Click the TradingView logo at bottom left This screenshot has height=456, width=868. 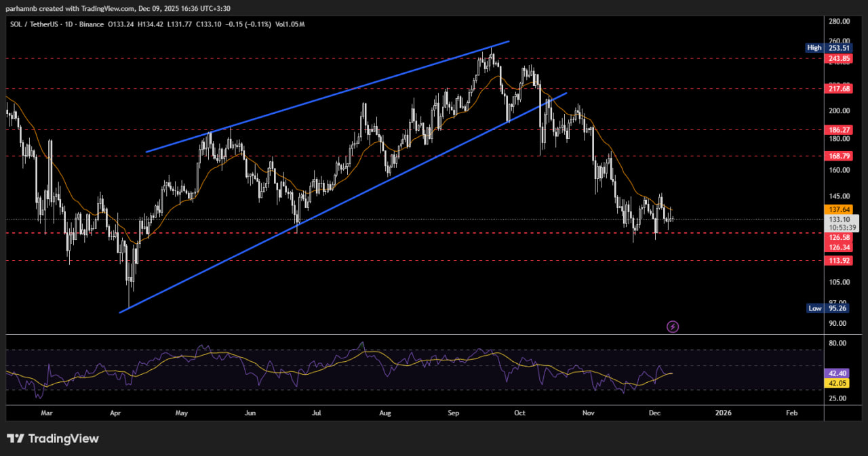click(x=53, y=438)
